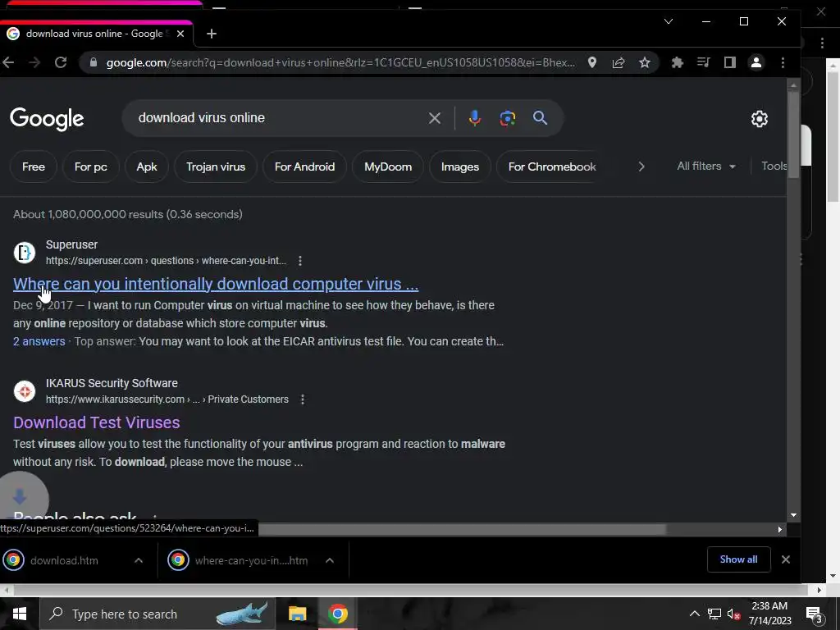Share this page via address bar icon
Screen dimensions: 840x630
(x=619, y=62)
